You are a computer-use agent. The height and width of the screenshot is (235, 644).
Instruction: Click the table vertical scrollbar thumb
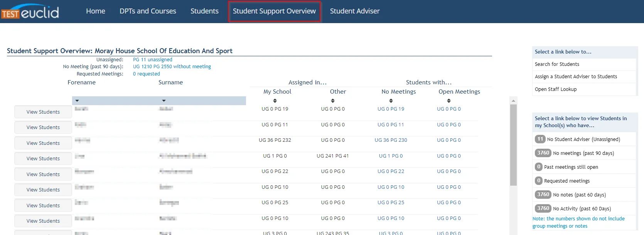pos(513,145)
